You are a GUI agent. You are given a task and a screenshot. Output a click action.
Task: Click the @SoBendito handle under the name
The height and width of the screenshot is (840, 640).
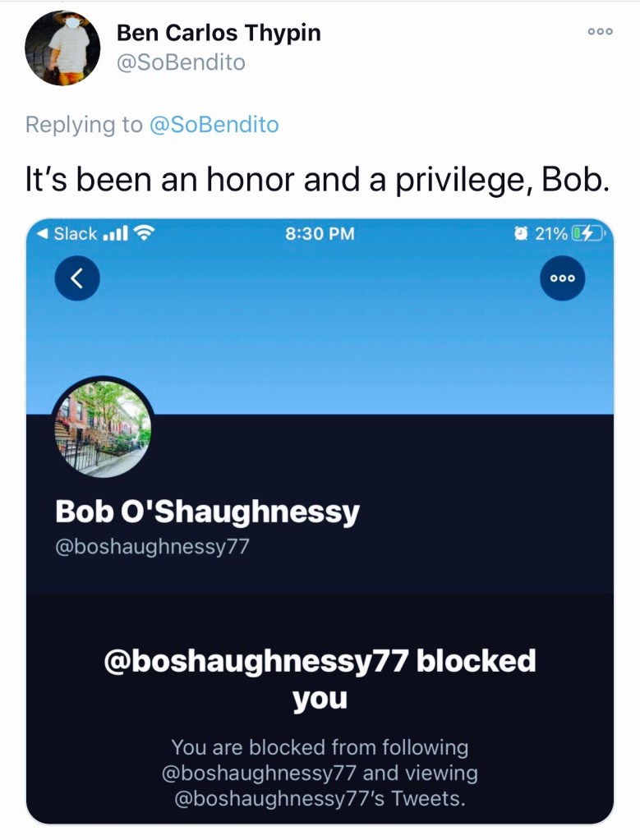(x=181, y=62)
